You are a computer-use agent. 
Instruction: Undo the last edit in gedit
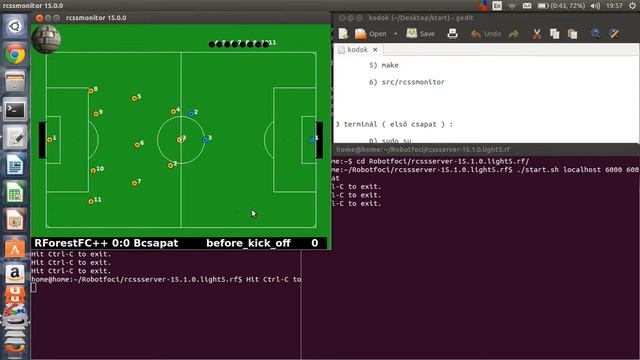coord(486,34)
